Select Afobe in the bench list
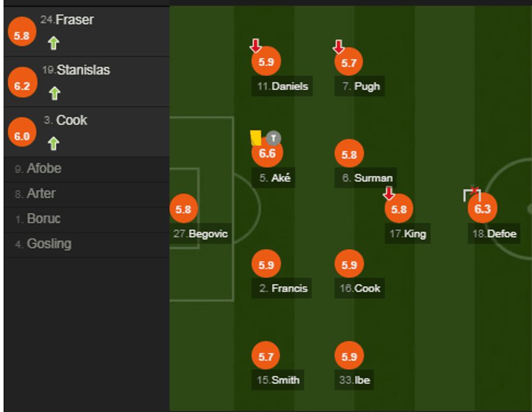Viewport: 532px width, 412px height. coord(44,169)
